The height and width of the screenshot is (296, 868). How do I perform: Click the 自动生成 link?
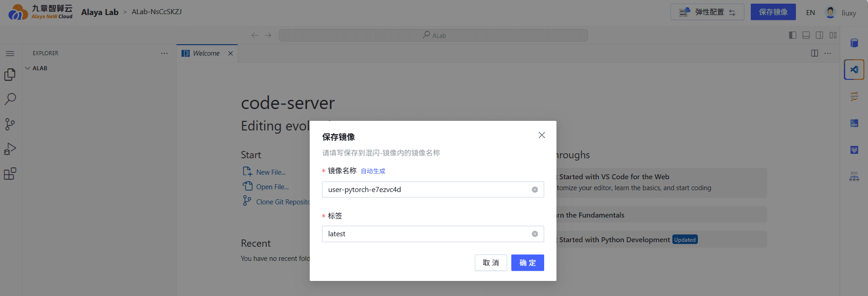click(373, 171)
